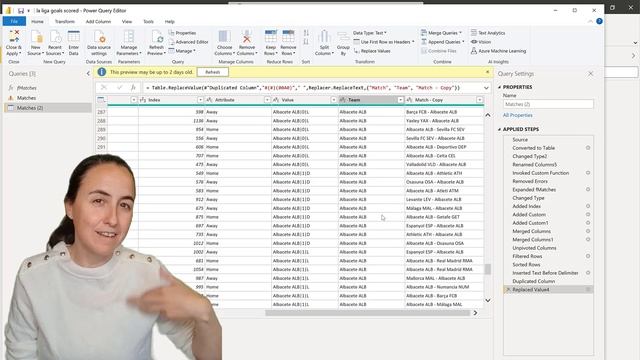This screenshot has height=360, width=640.
Task: Open Remove Rows icon
Action: tap(288, 37)
